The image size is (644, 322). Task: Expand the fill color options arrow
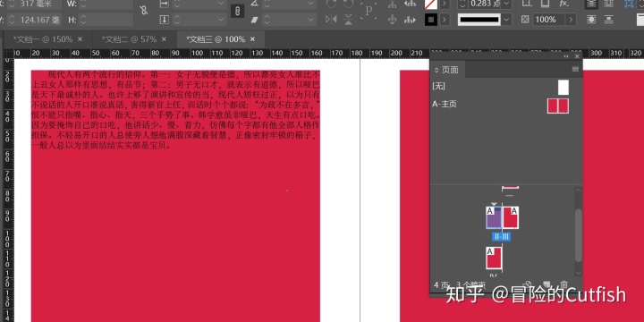coord(445,4)
